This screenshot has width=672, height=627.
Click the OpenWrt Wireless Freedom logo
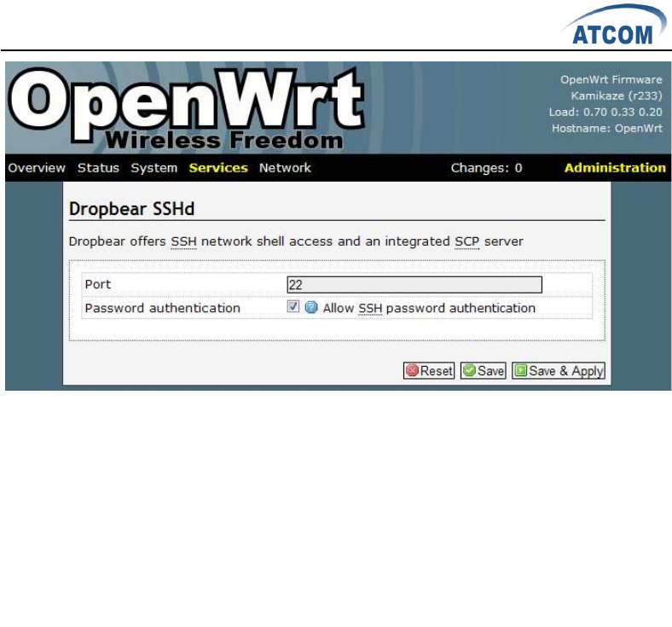pyautogui.click(x=187, y=108)
